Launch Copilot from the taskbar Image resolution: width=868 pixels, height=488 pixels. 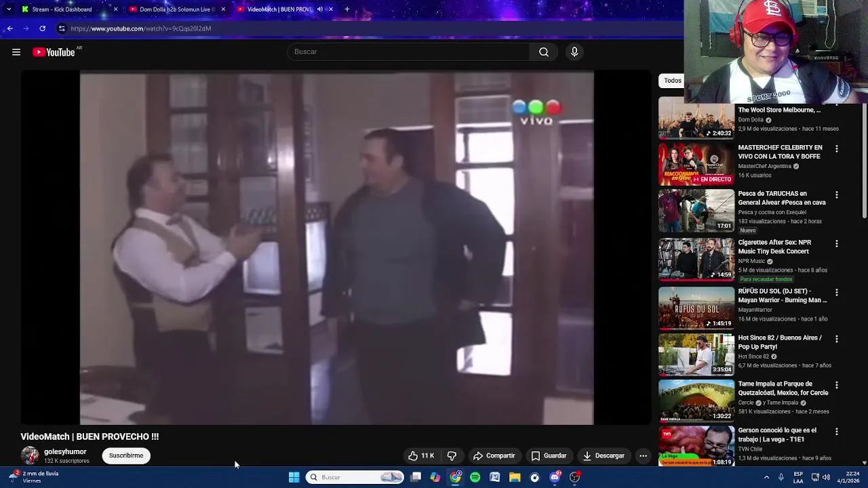coord(435,477)
